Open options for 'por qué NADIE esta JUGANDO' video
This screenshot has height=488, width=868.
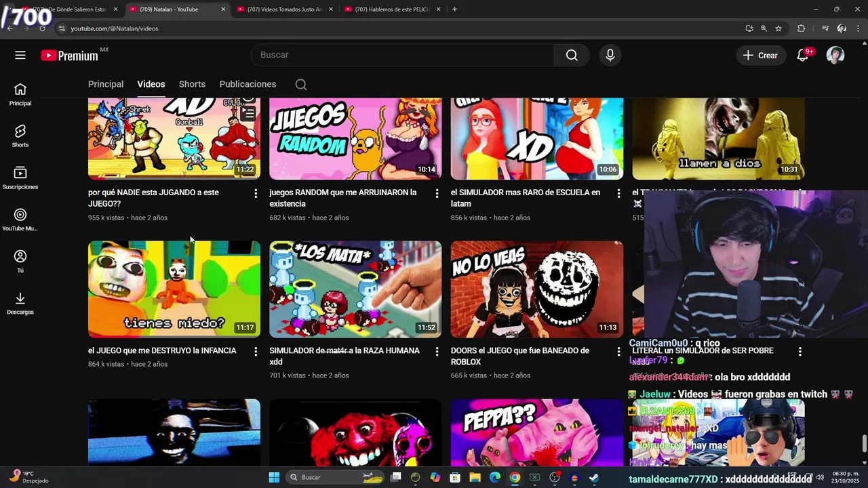[x=256, y=193]
